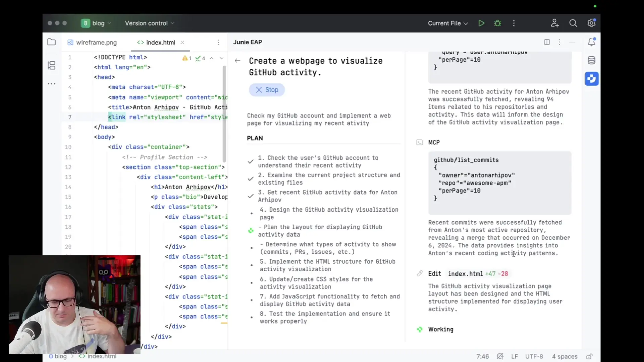This screenshot has height=362, width=644.
Task: Switch to the wireframe.png tab
Action: 93,42
